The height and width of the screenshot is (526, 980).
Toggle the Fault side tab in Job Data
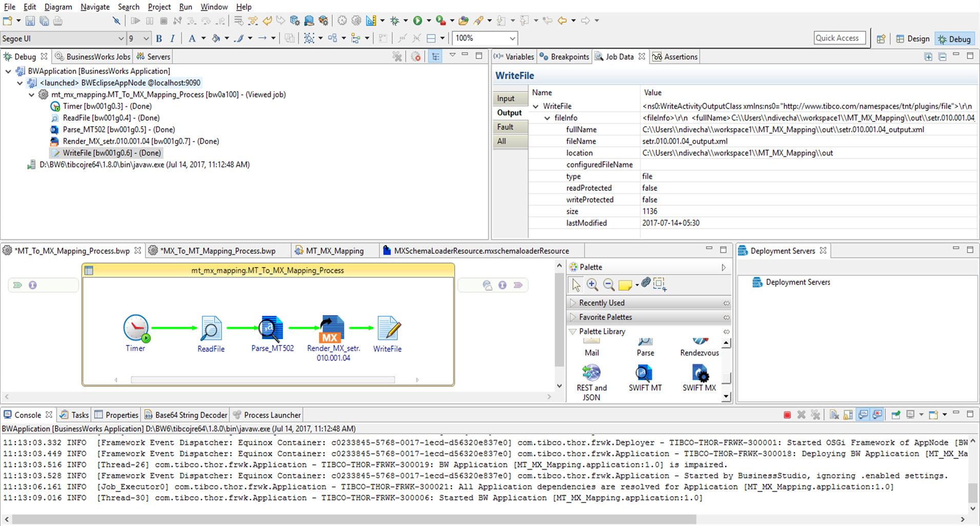click(510, 127)
